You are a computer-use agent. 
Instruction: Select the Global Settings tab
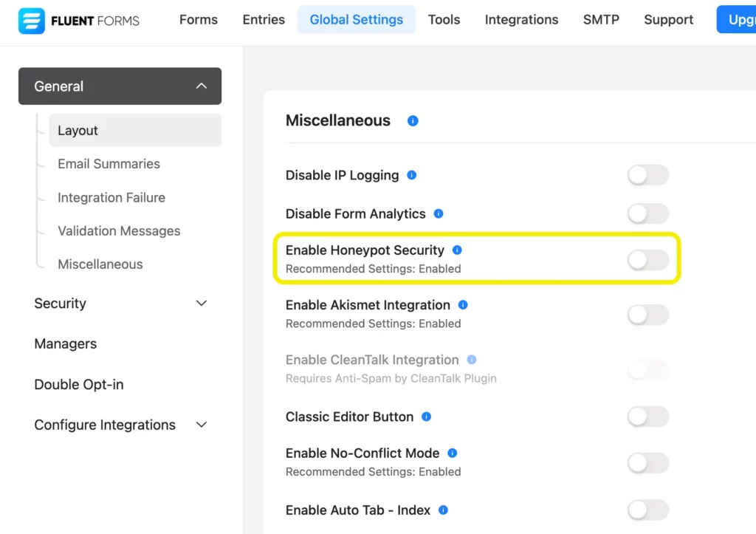pyautogui.click(x=357, y=20)
